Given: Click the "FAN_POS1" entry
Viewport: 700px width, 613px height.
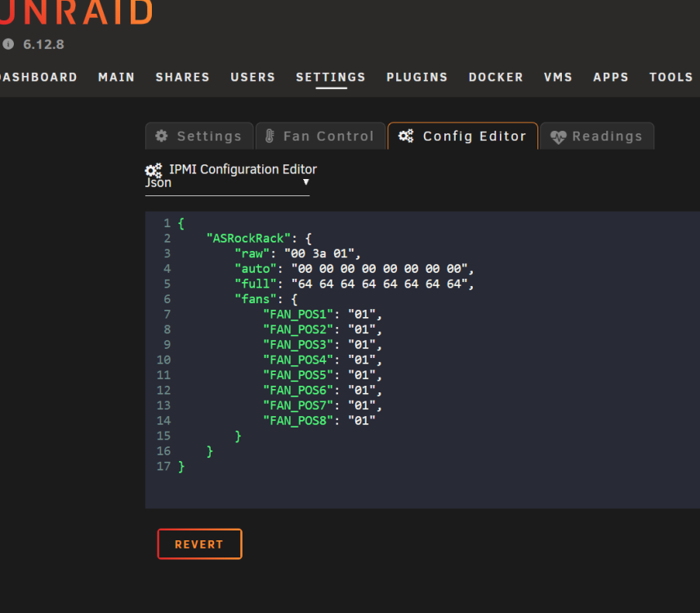Looking at the screenshot, I should click(x=298, y=314).
